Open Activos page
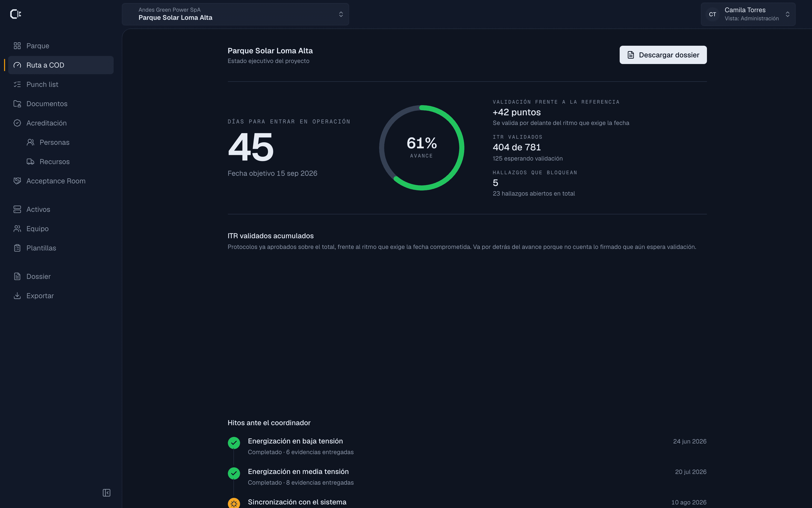The width and height of the screenshot is (812, 508). 61,209
